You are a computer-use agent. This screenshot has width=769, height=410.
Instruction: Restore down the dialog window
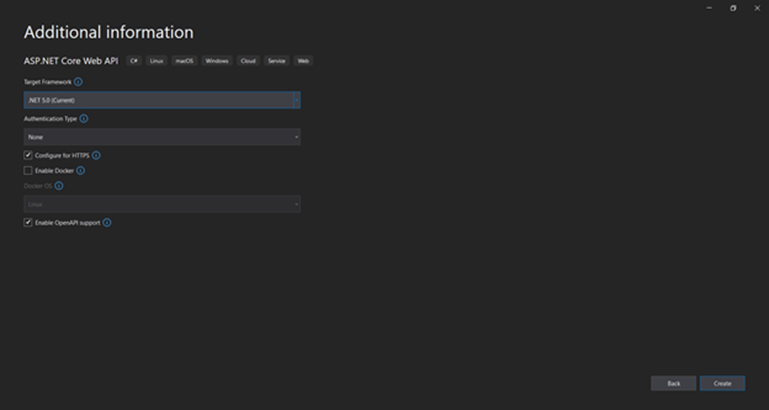tap(733, 8)
